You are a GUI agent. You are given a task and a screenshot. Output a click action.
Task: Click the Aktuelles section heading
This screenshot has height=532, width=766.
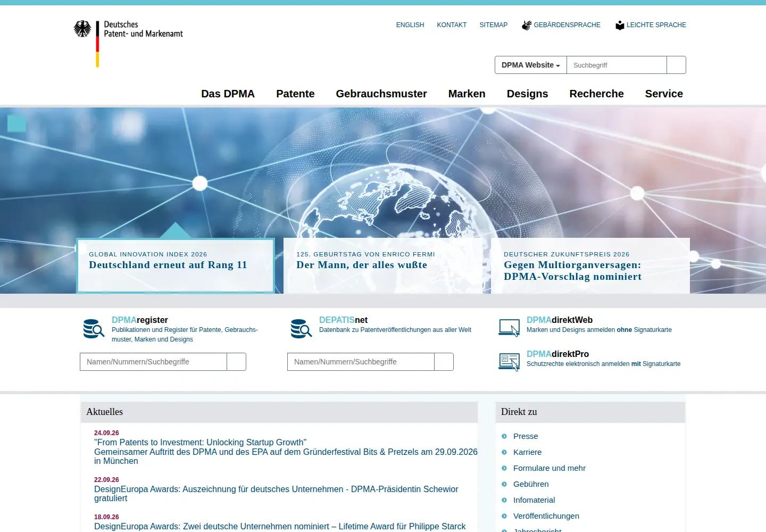click(x=105, y=412)
